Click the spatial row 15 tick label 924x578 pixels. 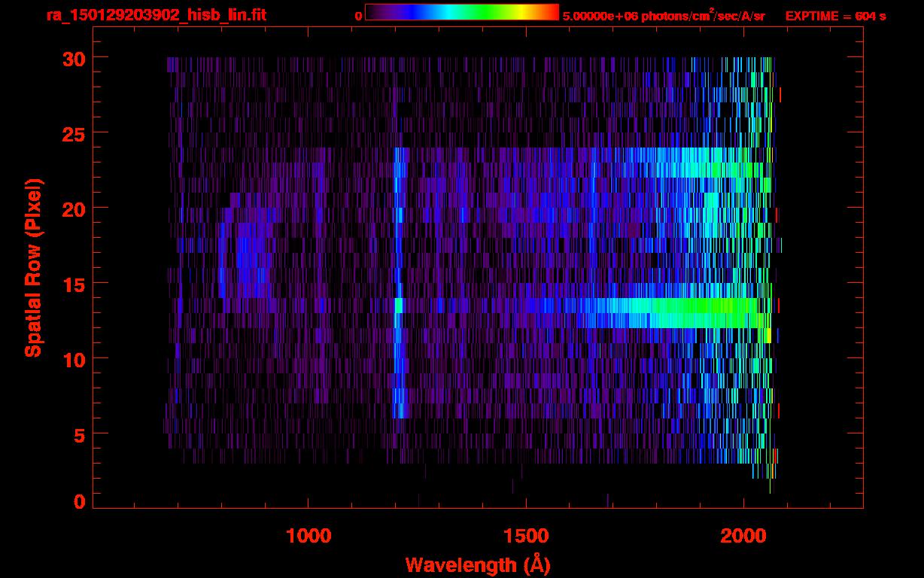tap(74, 284)
